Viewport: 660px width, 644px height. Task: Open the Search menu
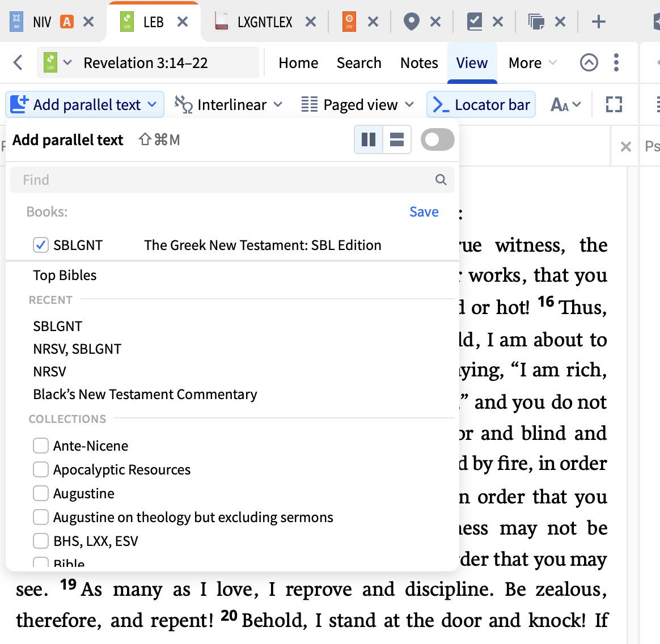pyautogui.click(x=359, y=63)
